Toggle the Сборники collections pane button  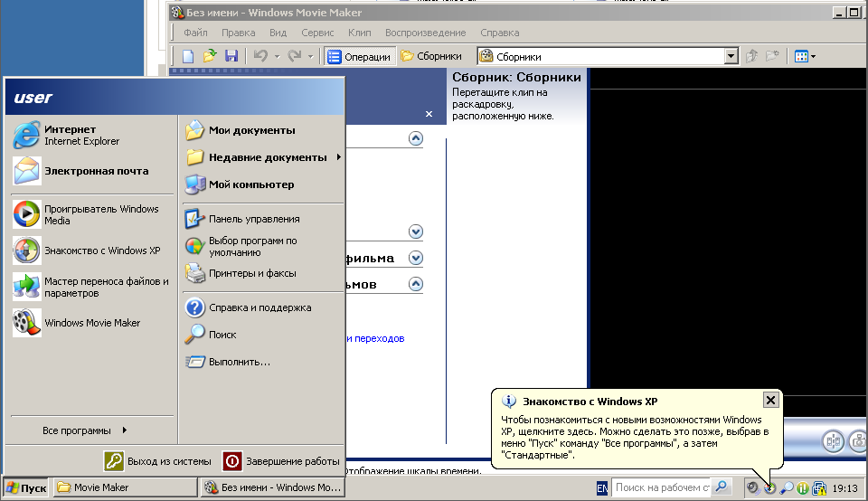click(x=431, y=56)
